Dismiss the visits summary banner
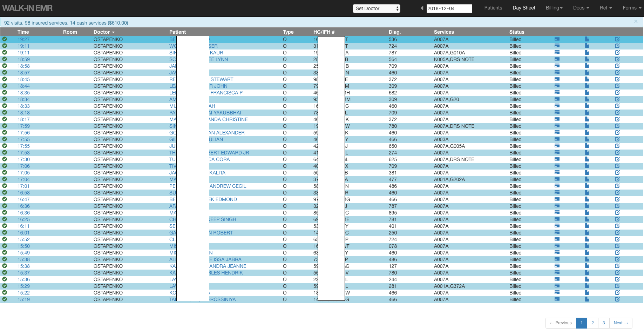 (x=636, y=21)
